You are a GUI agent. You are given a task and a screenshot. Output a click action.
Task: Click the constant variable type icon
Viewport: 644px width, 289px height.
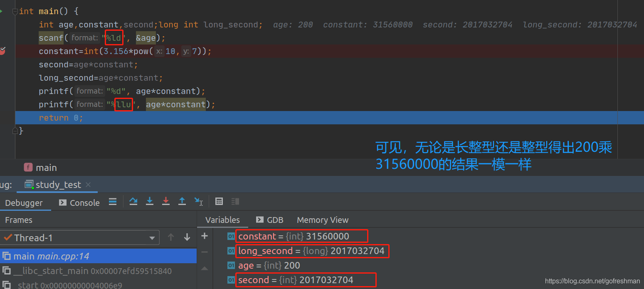231,236
